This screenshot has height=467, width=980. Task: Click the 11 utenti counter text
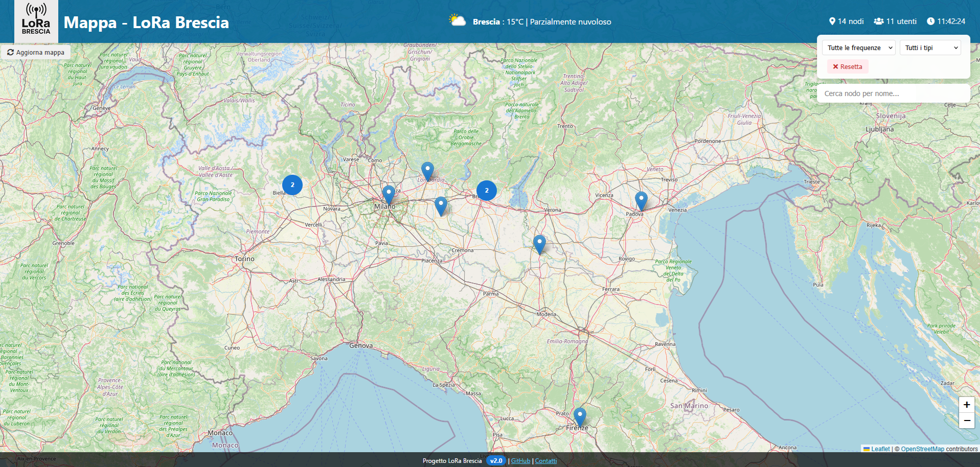point(901,21)
